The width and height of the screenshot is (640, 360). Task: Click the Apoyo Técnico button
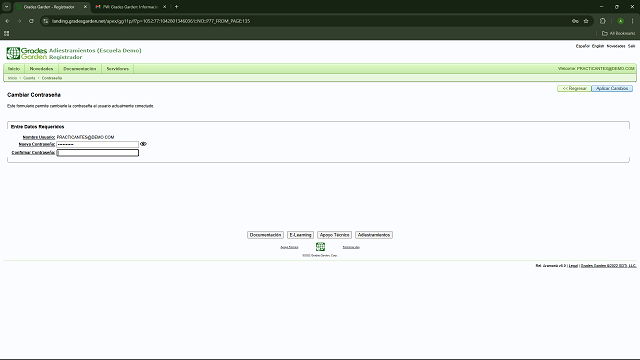coord(334,235)
